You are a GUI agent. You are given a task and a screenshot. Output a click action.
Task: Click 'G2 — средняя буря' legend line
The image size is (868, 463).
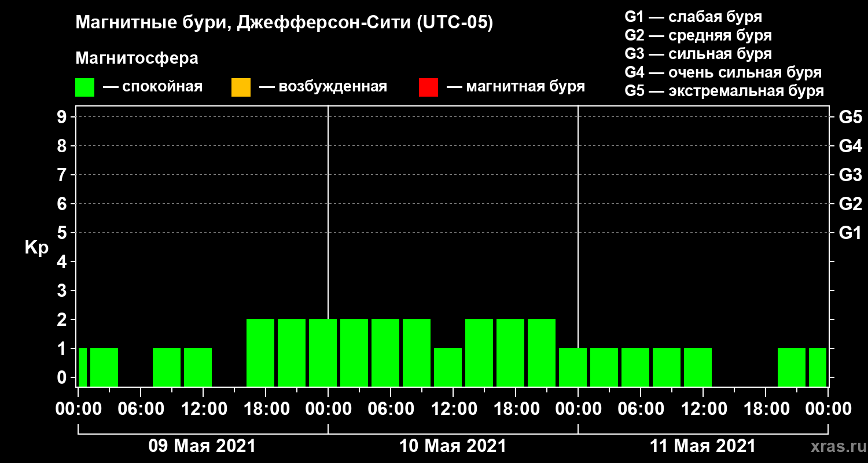coord(698,35)
